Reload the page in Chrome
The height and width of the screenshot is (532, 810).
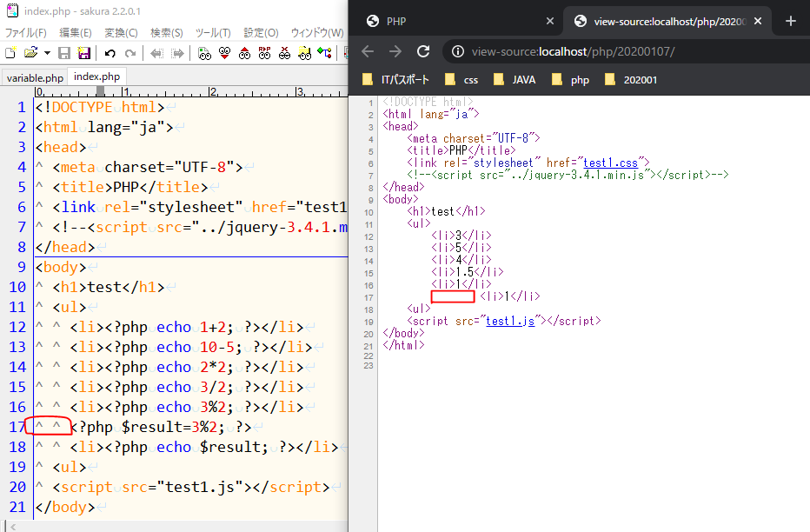(423, 52)
